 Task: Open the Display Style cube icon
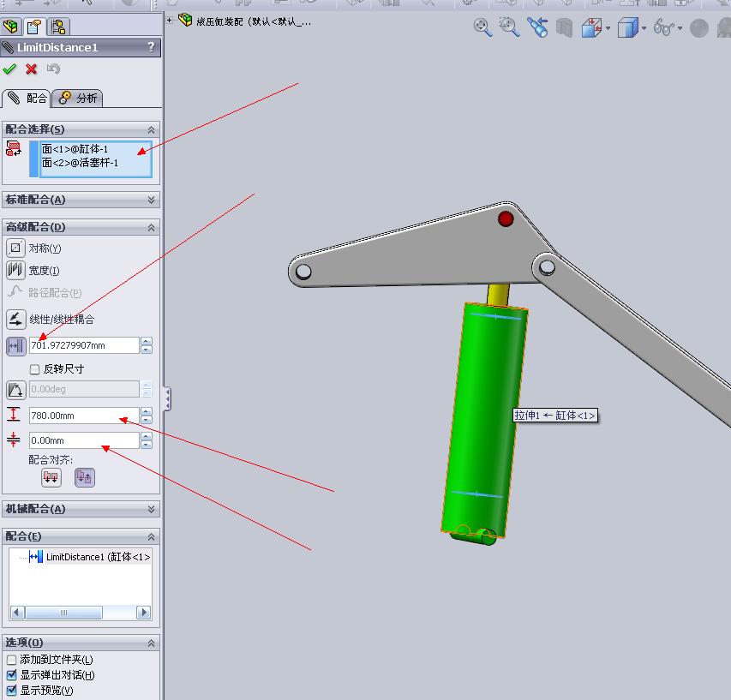(627, 28)
